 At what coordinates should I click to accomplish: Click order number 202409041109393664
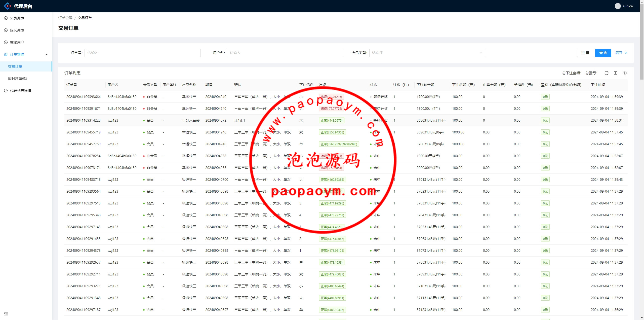[84, 97]
